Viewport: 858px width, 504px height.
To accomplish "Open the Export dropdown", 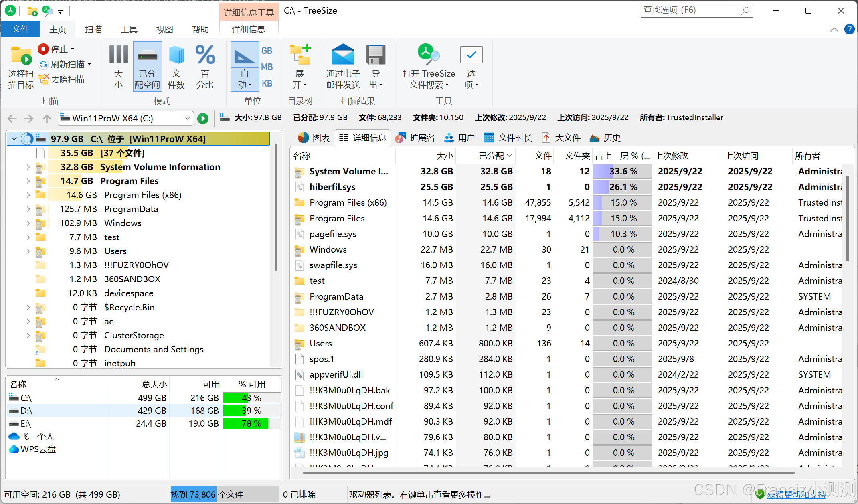I will [376, 67].
